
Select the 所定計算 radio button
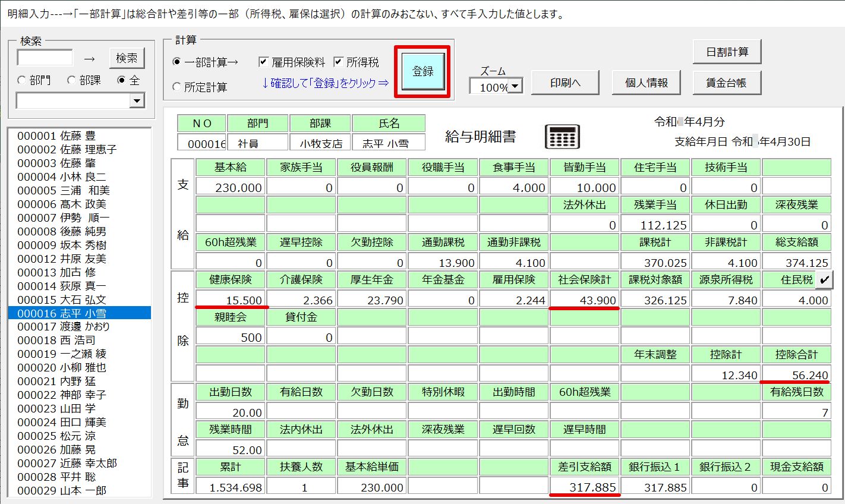(176, 87)
